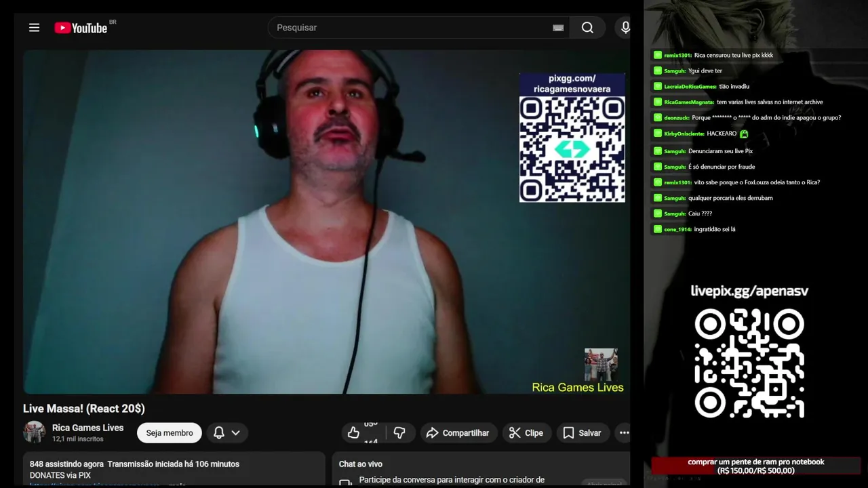Click '12,1 mil inscritos' subscriber count
This screenshot has width=868, height=488.
point(78,439)
